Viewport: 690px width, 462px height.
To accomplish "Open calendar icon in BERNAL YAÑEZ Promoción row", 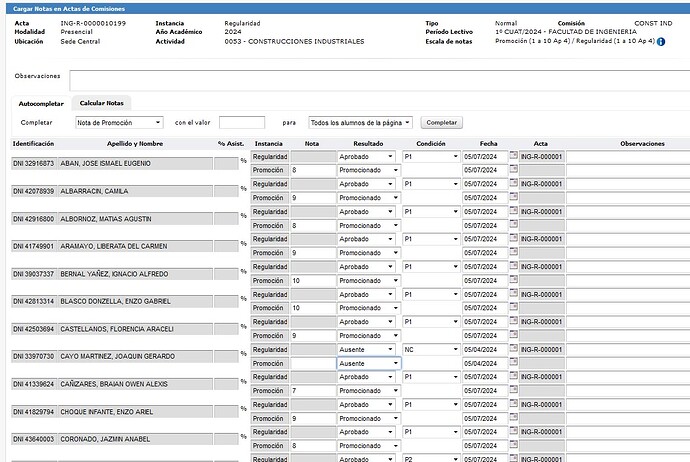I will (x=514, y=279).
